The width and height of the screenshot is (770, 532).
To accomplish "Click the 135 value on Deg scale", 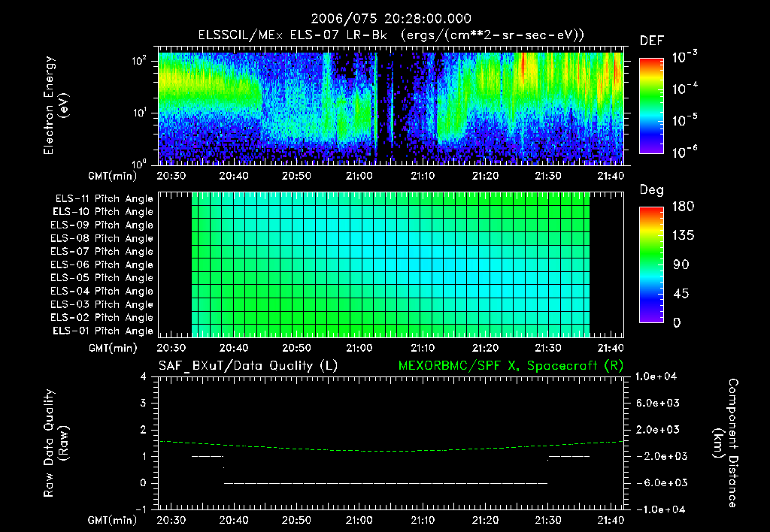I will click(x=683, y=235).
